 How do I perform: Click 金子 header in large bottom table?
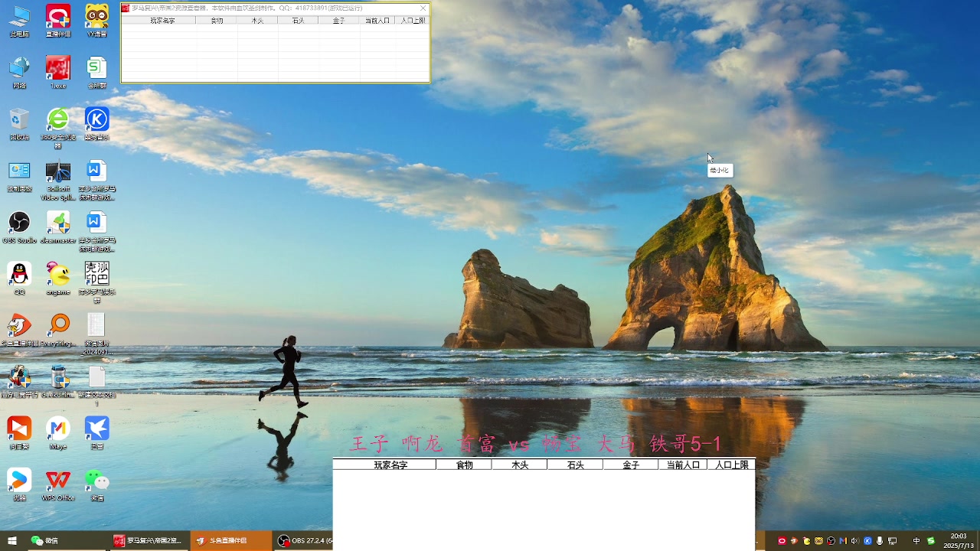tap(631, 465)
